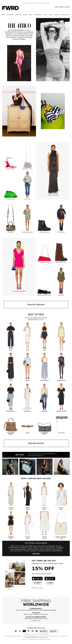Click the Shop New Arrivals button
The width and height of the screenshot is (72, 644).
point(36,443)
